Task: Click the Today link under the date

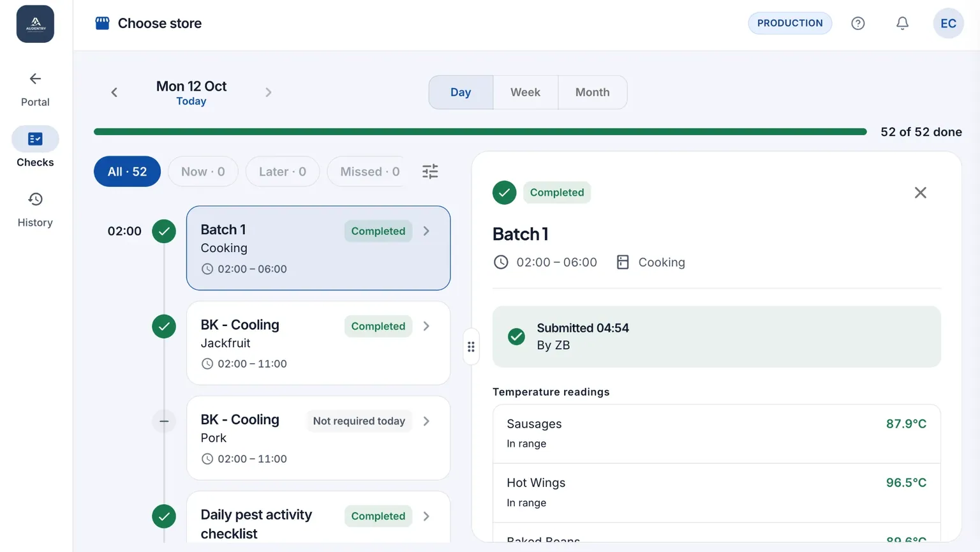Action: tap(191, 101)
